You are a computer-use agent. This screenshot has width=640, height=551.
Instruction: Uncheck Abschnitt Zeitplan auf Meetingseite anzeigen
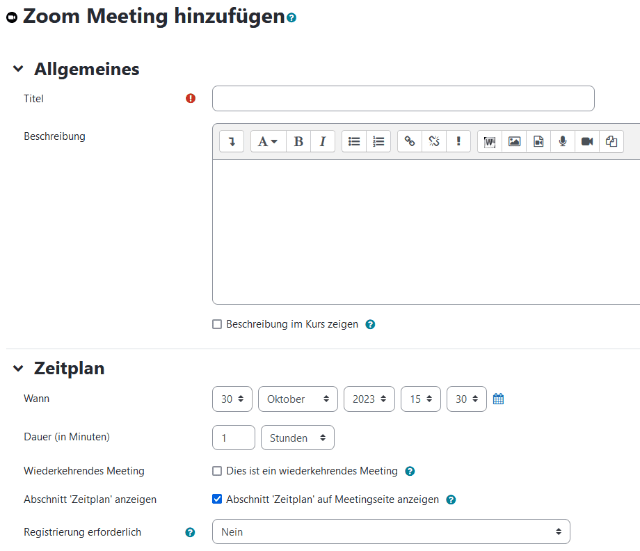click(x=217, y=499)
